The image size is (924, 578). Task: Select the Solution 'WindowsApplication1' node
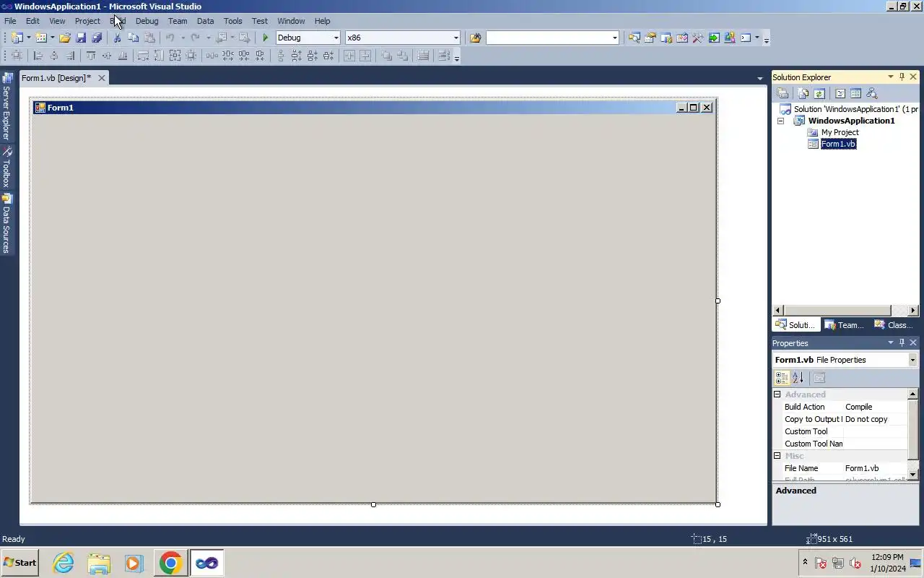[855, 109]
